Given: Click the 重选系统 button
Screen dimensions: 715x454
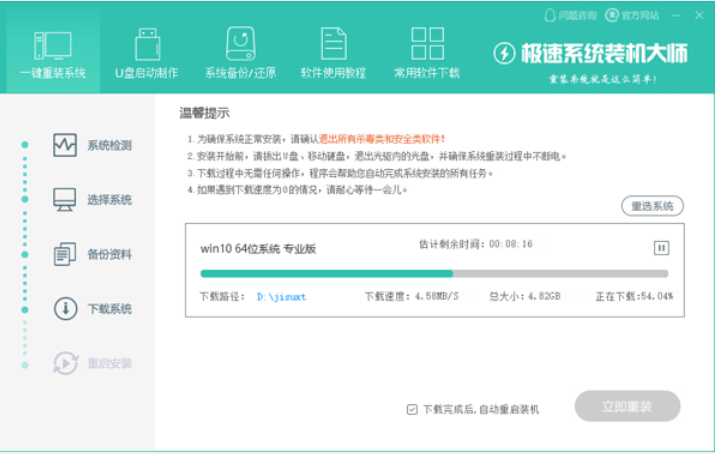Looking at the screenshot, I should [652, 206].
